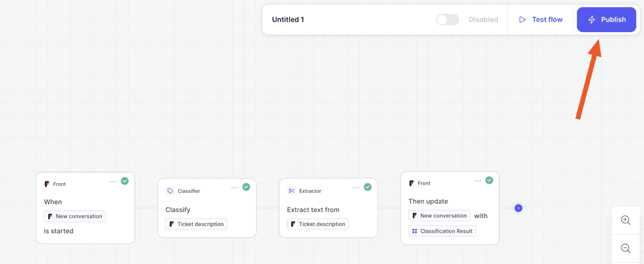Open three-dot menu on Classifier node
Image resolution: width=644 pixels, height=264 pixels.
pyautogui.click(x=235, y=188)
